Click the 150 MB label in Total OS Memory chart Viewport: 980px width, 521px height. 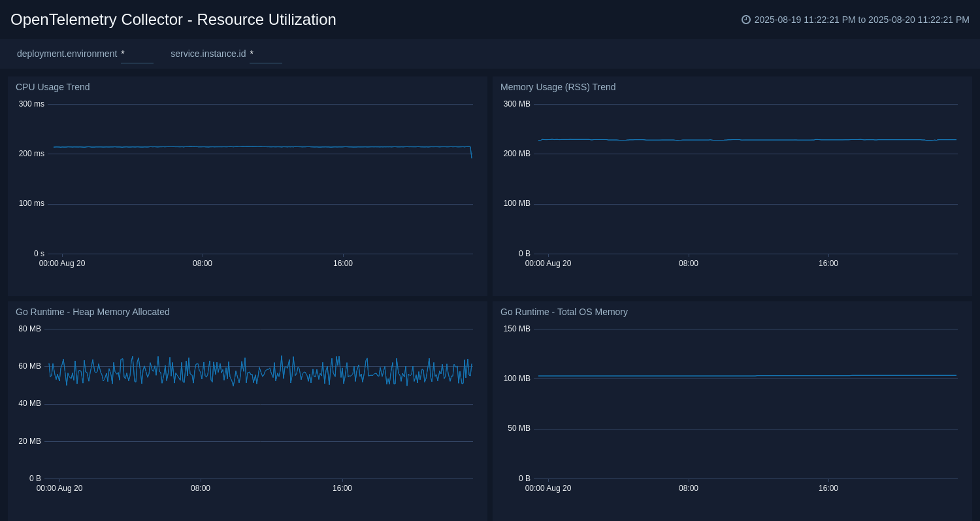point(517,329)
